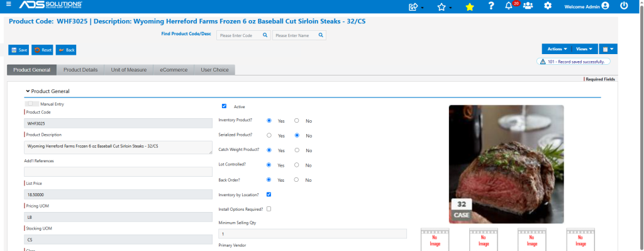Select No for Catch Weight Product
The width and height of the screenshot is (644, 251).
click(x=297, y=150)
